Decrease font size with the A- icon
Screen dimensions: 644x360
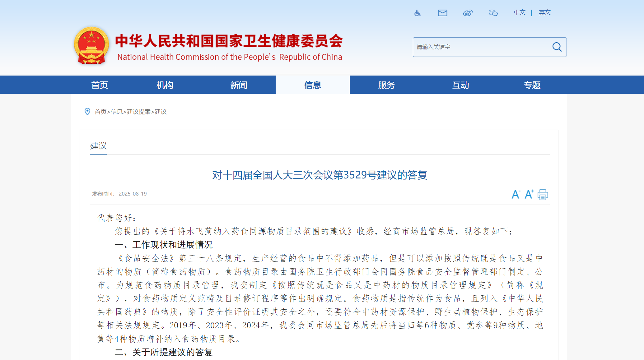pos(516,194)
